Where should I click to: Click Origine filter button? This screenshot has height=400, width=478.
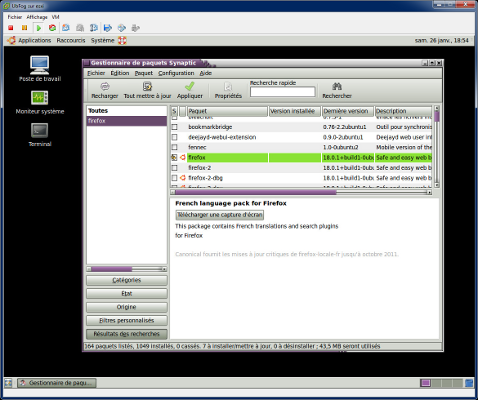coord(127,307)
